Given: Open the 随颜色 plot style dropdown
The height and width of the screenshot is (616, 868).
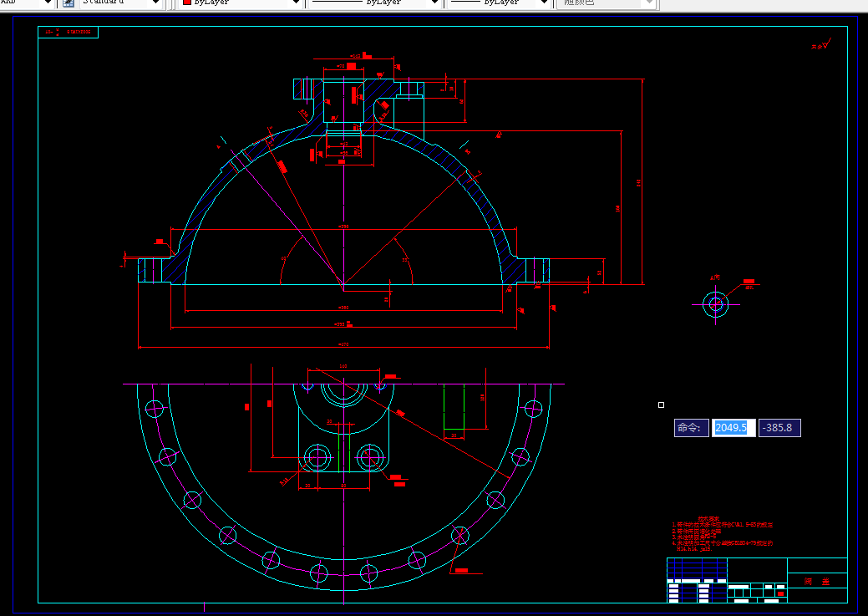Looking at the screenshot, I should (x=607, y=3).
